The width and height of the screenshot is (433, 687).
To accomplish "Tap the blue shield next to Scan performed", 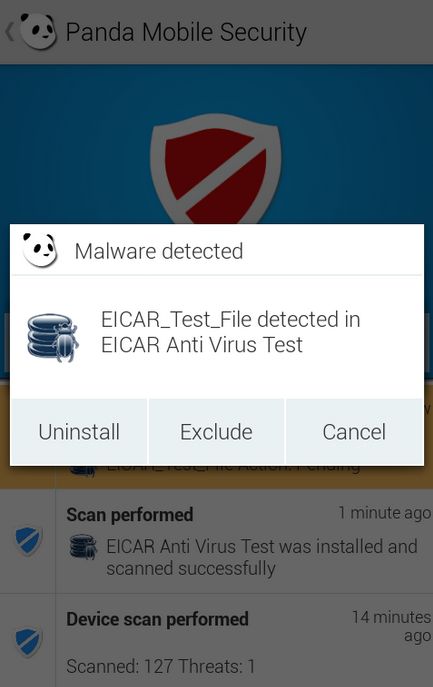I will (x=28, y=541).
